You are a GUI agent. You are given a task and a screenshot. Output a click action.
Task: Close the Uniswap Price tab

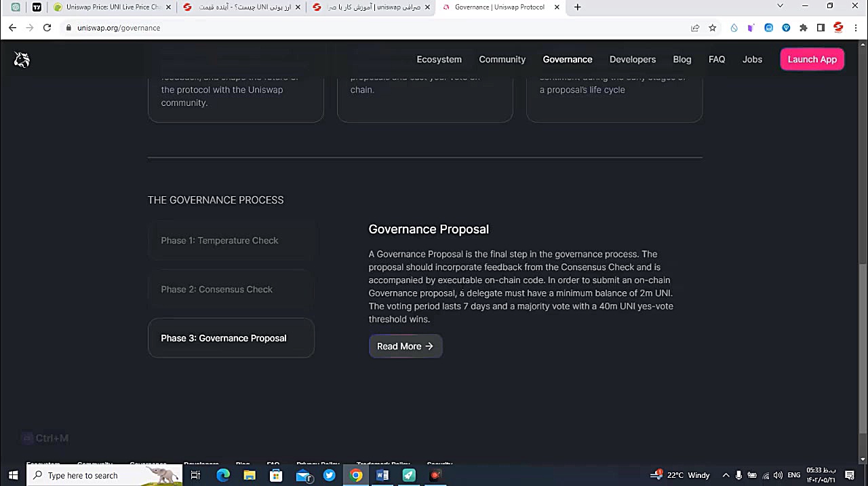click(167, 7)
